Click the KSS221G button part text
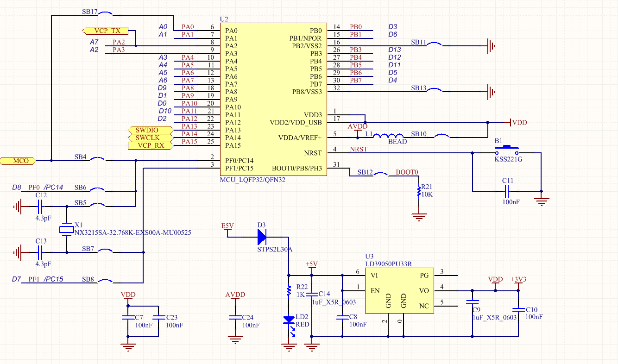 [x=508, y=159]
